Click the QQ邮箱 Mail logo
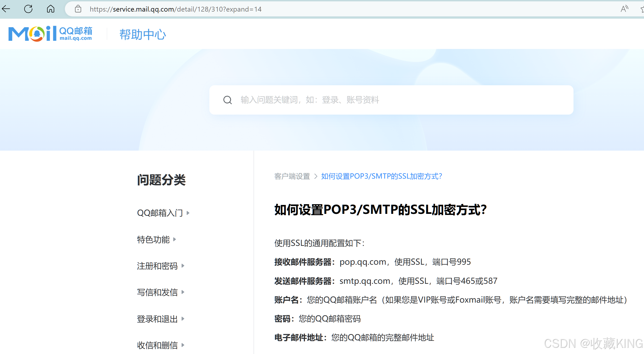The width and height of the screenshot is (644, 354). coord(50,33)
